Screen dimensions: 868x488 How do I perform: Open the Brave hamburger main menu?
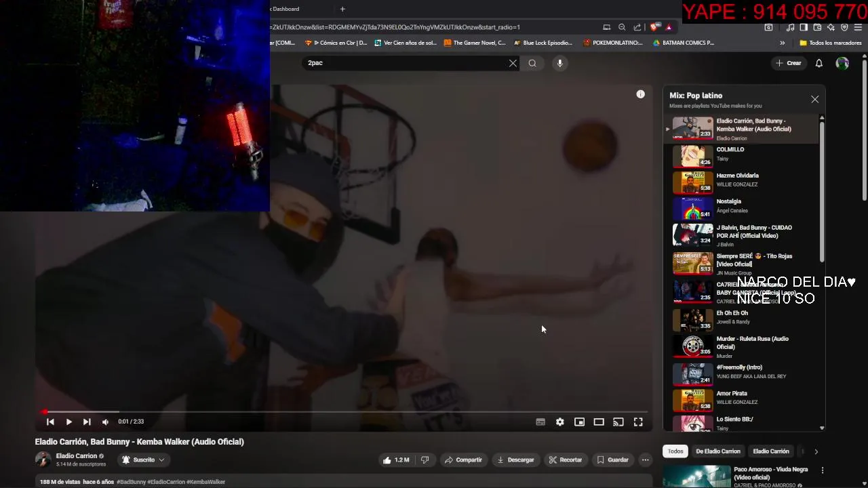tap(858, 27)
